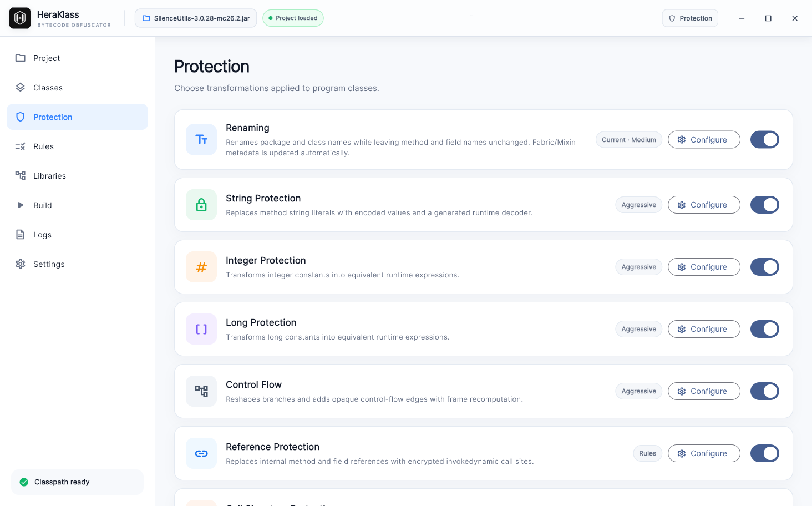Click the Long Protection brackets icon
The height and width of the screenshot is (506, 812).
[201, 329]
